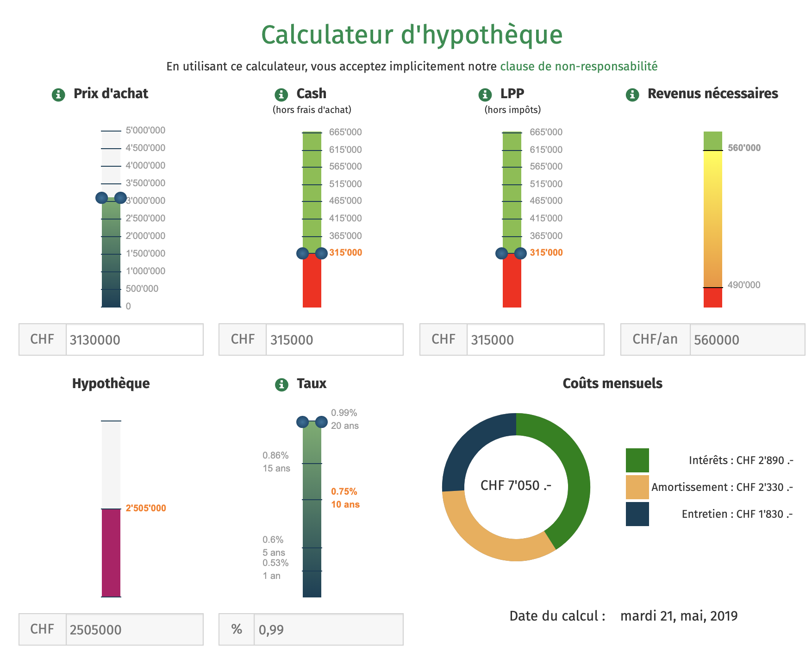Click the Hypothèque CHF value field
Image resolution: width=812 pixels, height=653 pixels.
coord(134,630)
